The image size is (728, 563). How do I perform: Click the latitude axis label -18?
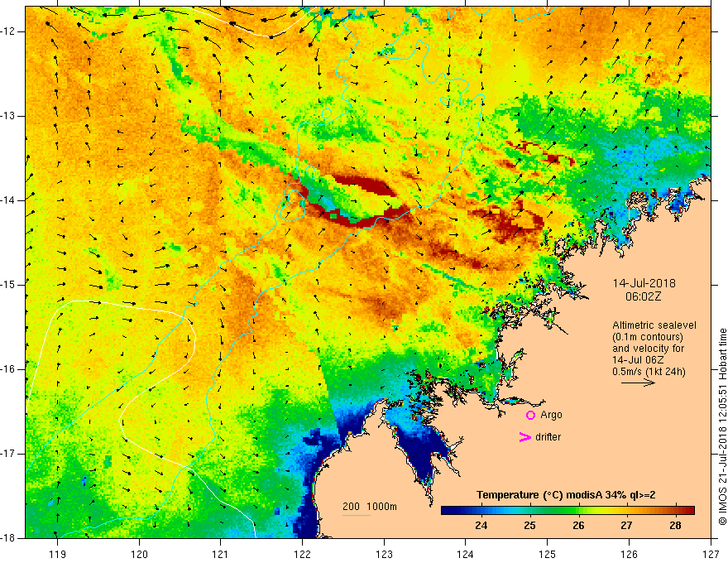coord(9,538)
